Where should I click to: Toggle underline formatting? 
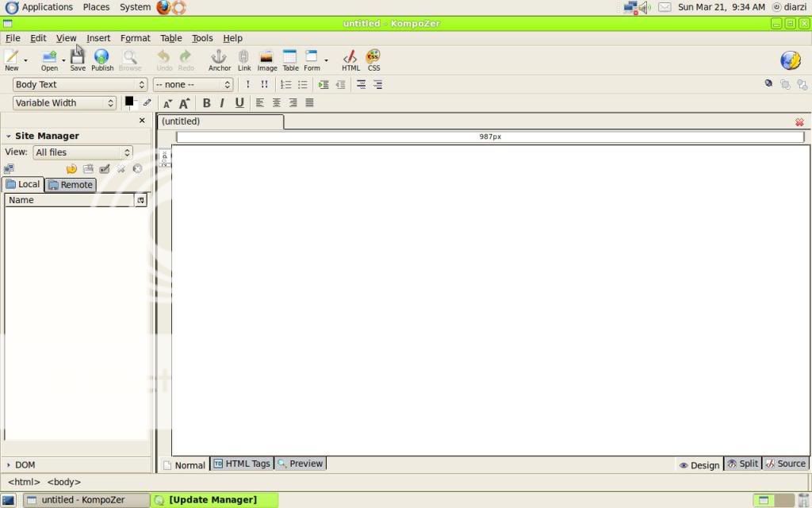coord(239,103)
